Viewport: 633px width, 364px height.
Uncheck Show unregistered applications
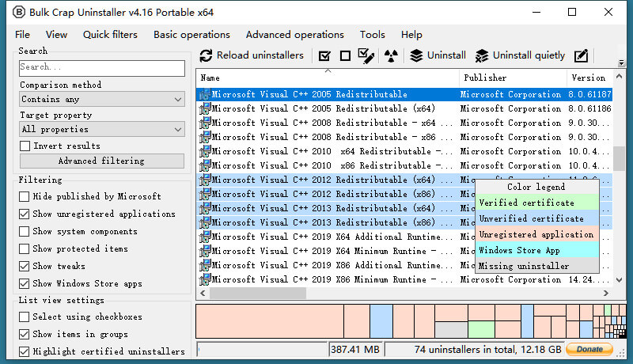(x=25, y=214)
